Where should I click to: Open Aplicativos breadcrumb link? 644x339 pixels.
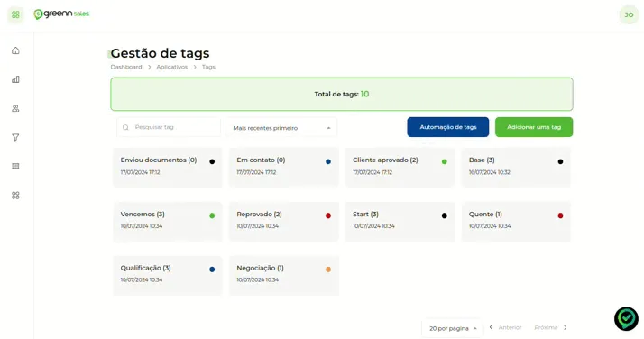(171, 67)
